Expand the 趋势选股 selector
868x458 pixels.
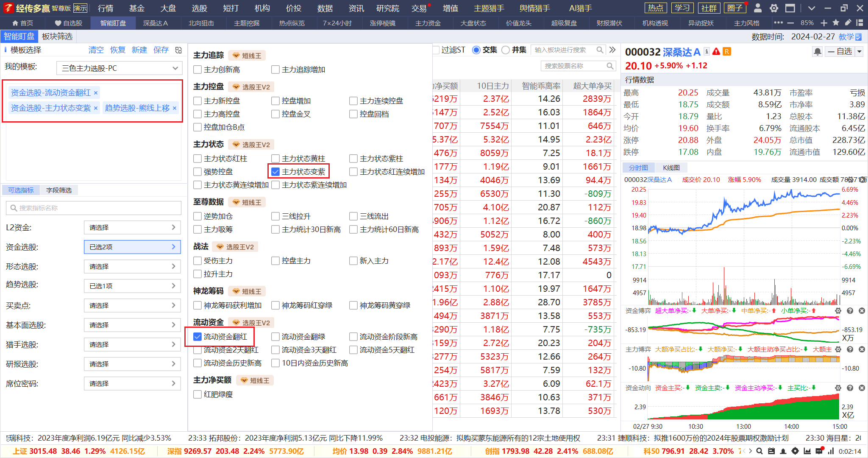click(x=132, y=286)
